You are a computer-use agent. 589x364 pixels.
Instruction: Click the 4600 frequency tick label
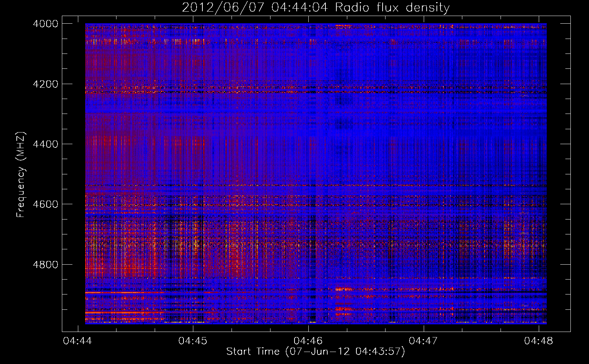tap(46, 204)
